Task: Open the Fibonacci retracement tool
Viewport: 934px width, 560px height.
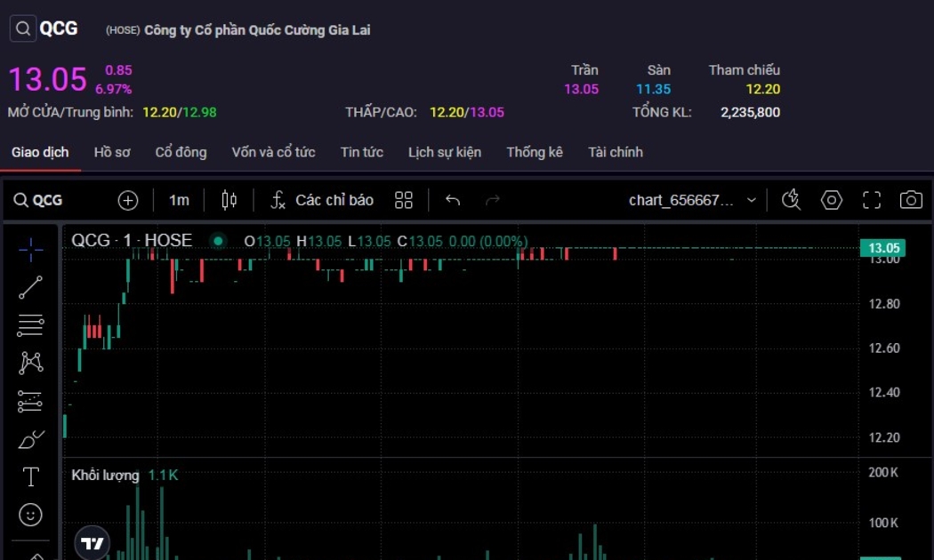Action: (x=30, y=325)
